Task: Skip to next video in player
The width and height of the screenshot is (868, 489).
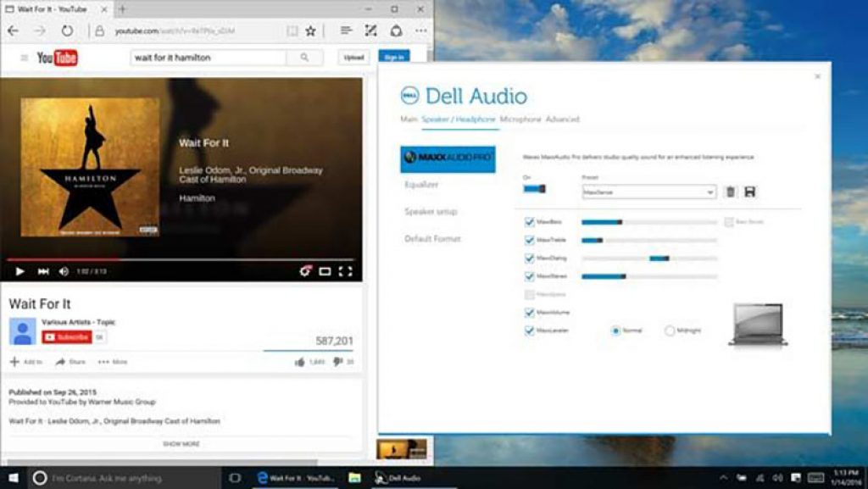Action: [x=43, y=271]
